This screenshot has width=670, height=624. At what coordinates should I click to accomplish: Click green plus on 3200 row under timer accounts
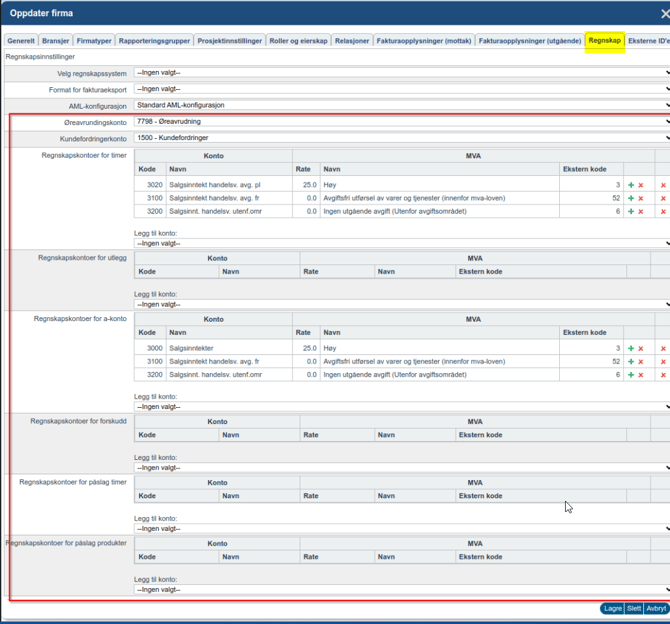[x=631, y=211]
